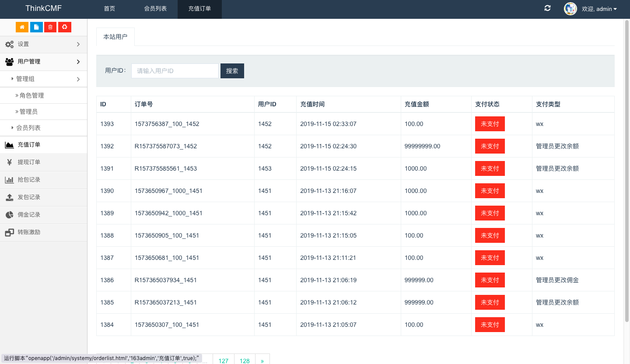Open the 欢迎, admin dropdown
The height and width of the screenshot is (364, 630).
(x=599, y=9)
